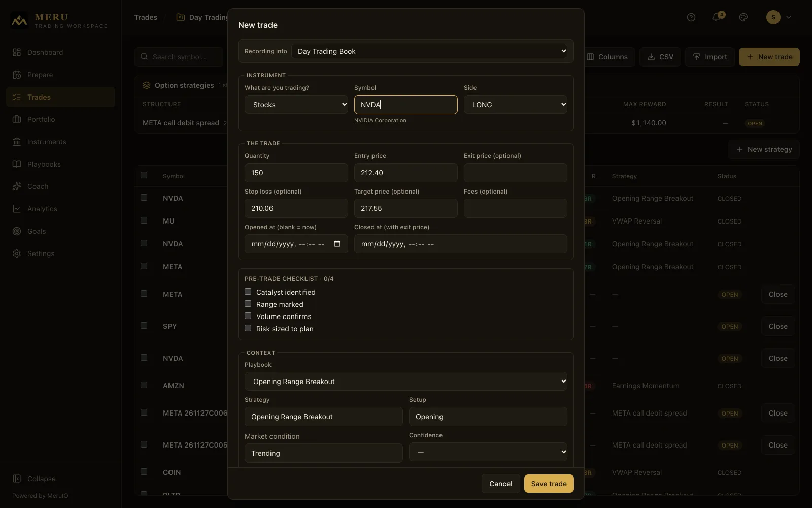Viewport: 812px width, 508px height.
Task: Click the CSV export button
Action: tap(660, 57)
